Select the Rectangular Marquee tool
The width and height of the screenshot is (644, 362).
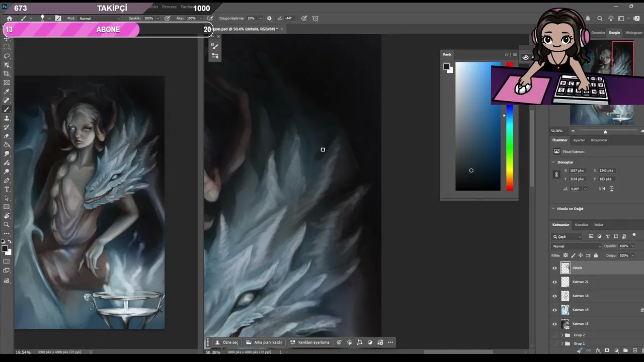pos(7,47)
